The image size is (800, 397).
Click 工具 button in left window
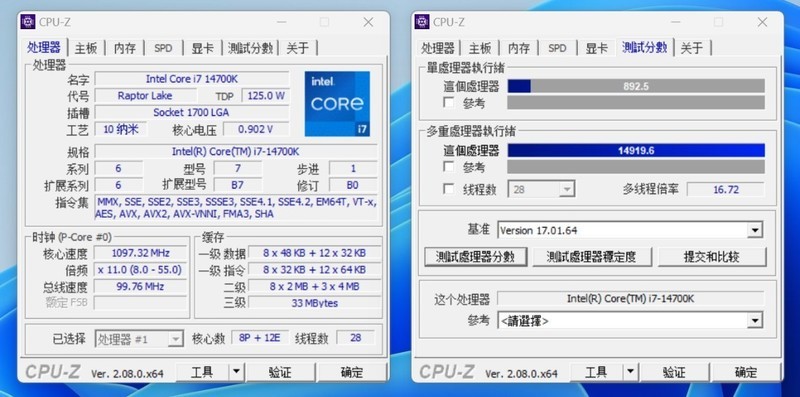pos(202,372)
